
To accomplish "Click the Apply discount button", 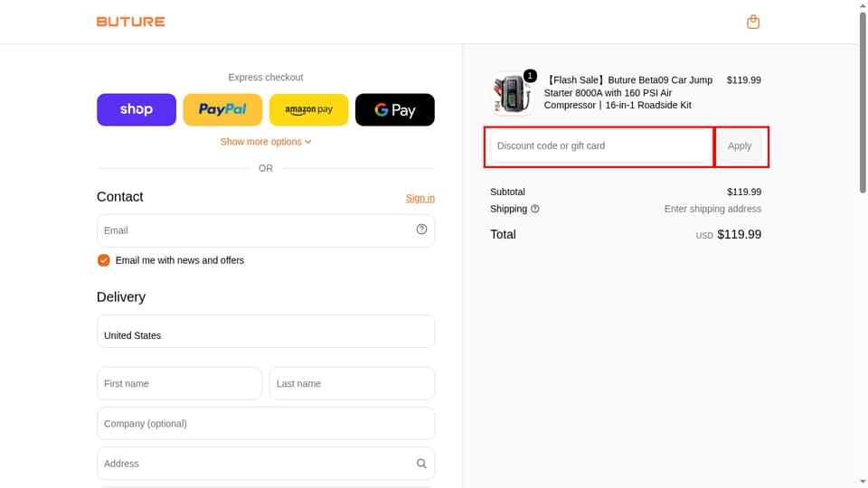I will click(740, 146).
